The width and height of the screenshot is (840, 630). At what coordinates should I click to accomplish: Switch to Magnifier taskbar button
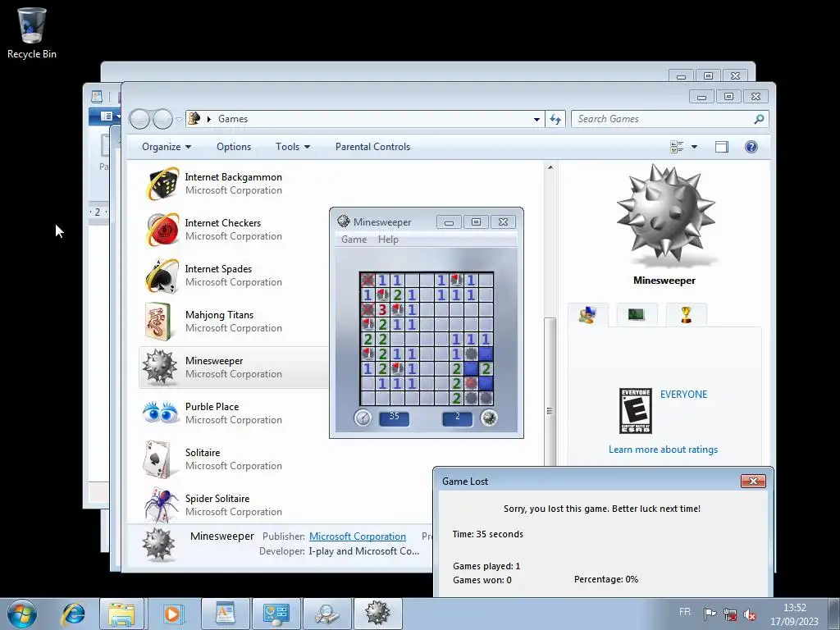tap(327, 614)
